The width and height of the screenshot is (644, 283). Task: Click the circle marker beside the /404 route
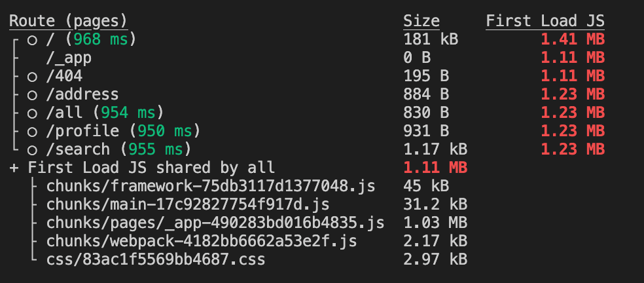(32, 77)
